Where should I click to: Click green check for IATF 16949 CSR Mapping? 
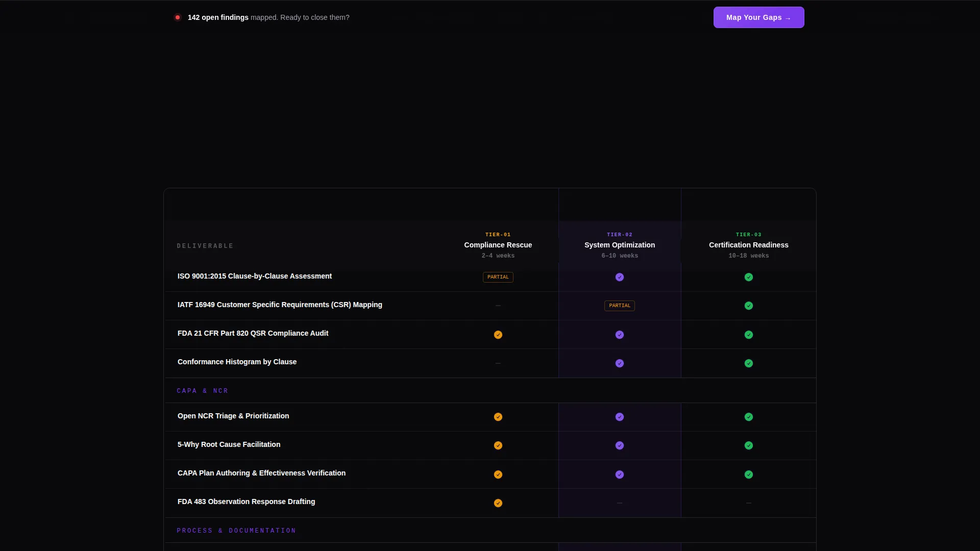749,306
